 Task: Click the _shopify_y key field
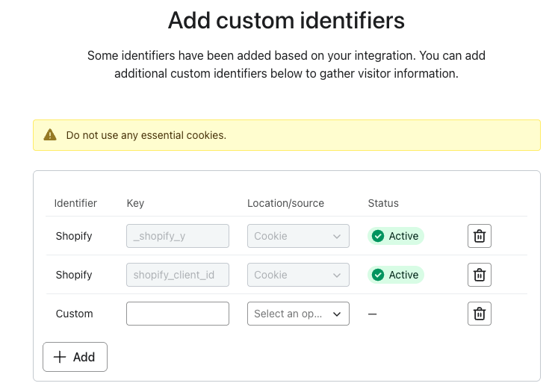178,236
